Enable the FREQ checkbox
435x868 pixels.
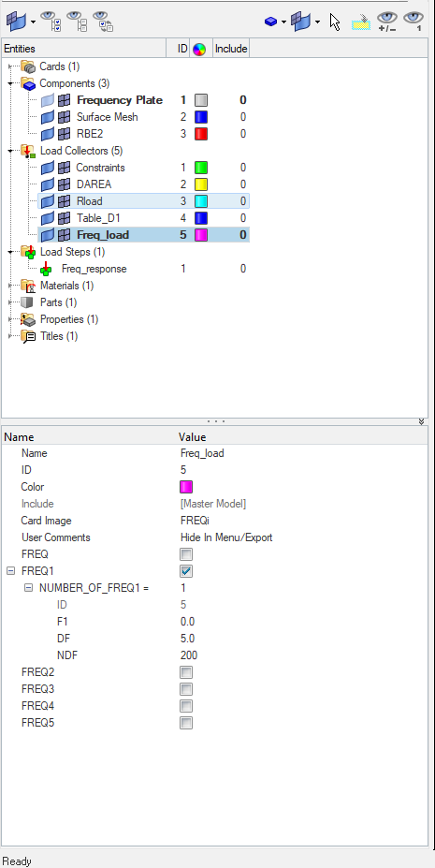186,554
